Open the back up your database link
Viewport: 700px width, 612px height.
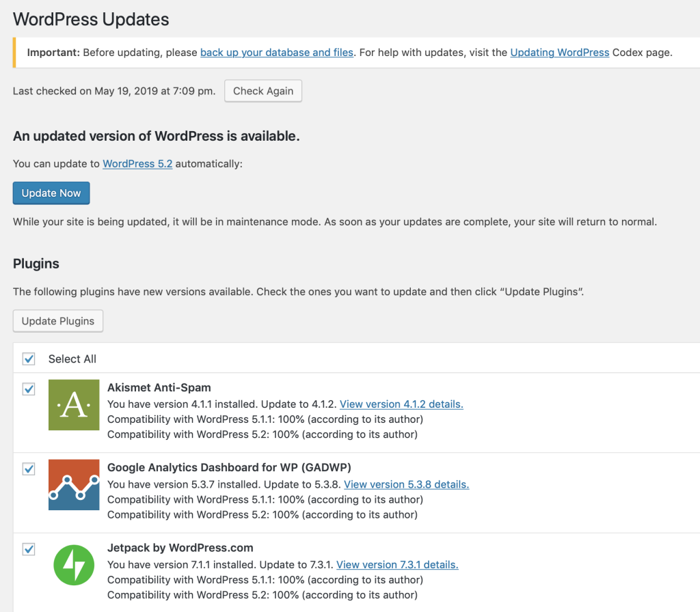pyautogui.click(x=277, y=53)
